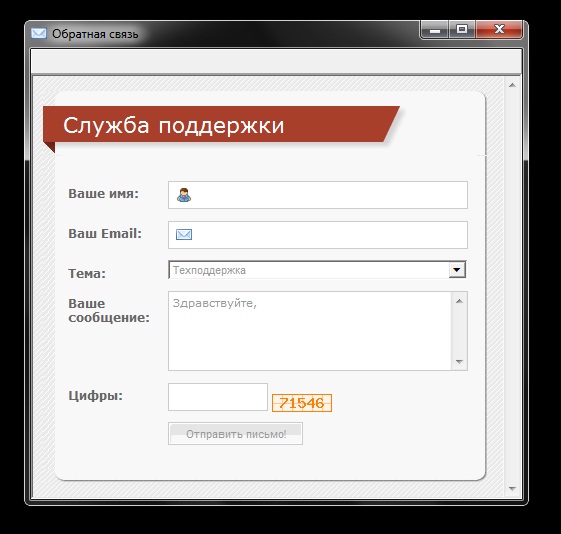The image size is (561, 534).
Task: Click the Тема: label
Action: (87, 274)
